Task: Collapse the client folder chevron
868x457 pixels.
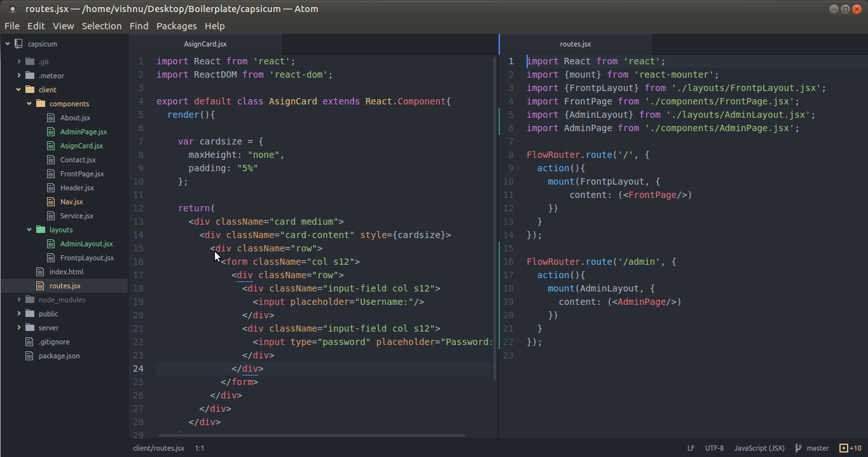Action: click(19, 90)
